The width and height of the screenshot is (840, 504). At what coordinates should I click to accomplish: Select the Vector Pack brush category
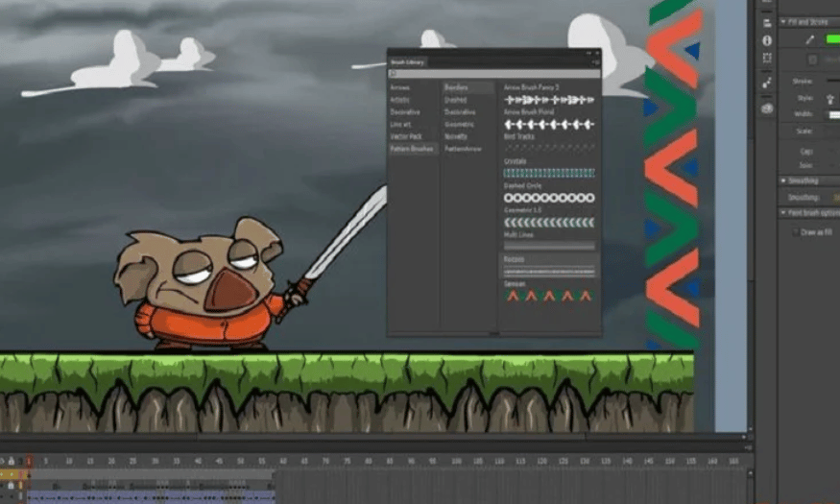(405, 136)
